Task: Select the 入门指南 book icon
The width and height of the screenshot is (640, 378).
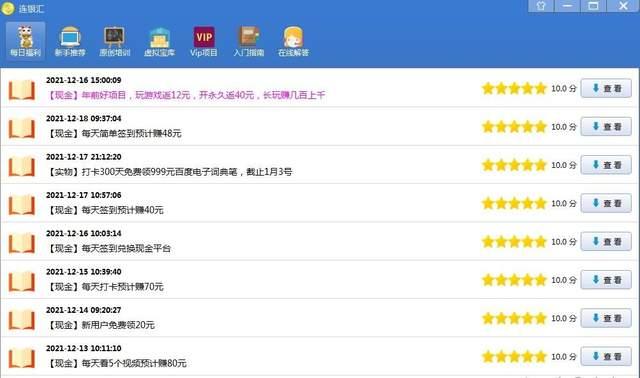Action: tap(249, 41)
